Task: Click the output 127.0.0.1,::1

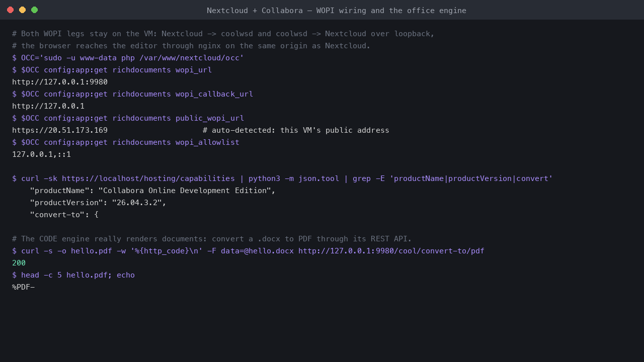Action: (42, 154)
